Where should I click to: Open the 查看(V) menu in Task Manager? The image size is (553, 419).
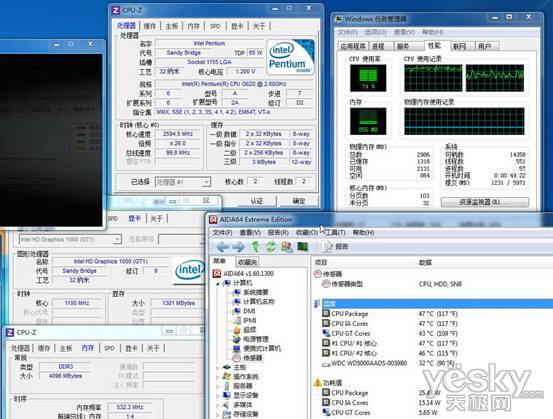[x=404, y=32]
